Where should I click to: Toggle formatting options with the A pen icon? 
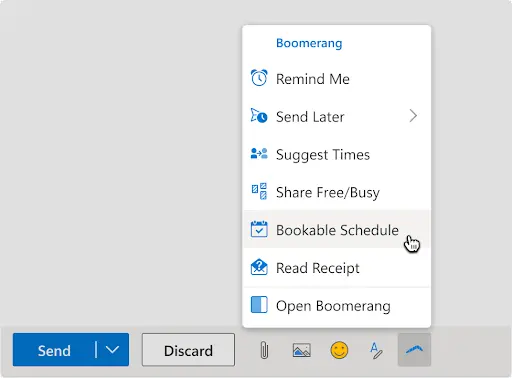coord(376,350)
